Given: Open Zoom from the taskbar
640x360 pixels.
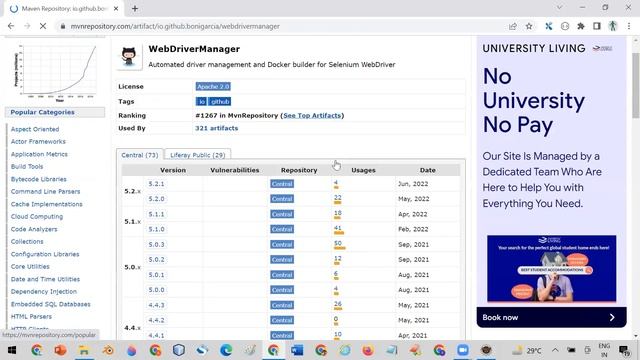Looking at the screenshot, I should click(x=462, y=350).
